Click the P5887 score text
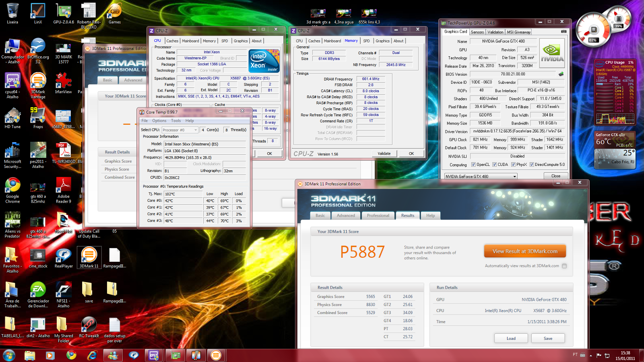 [362, 252]
